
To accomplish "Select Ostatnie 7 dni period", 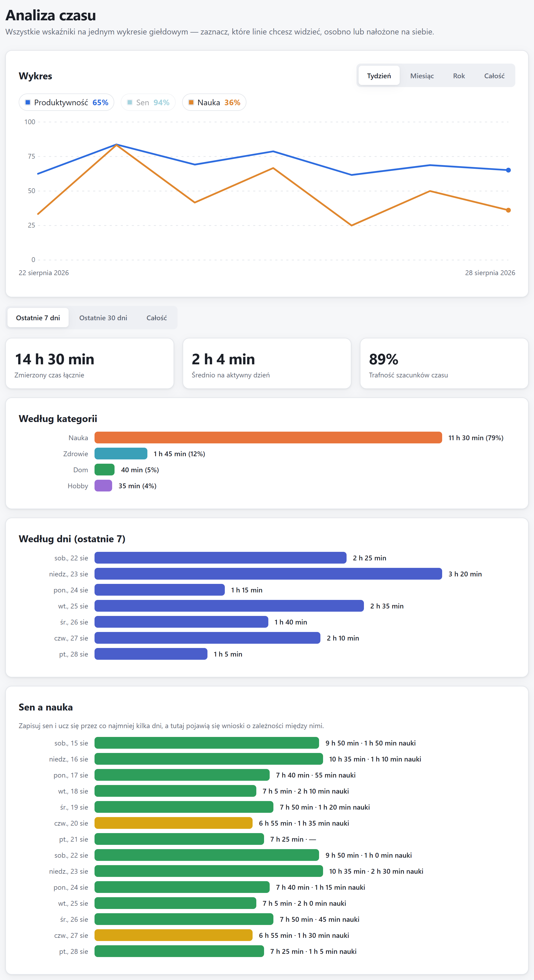I will [x=38, y=318].
